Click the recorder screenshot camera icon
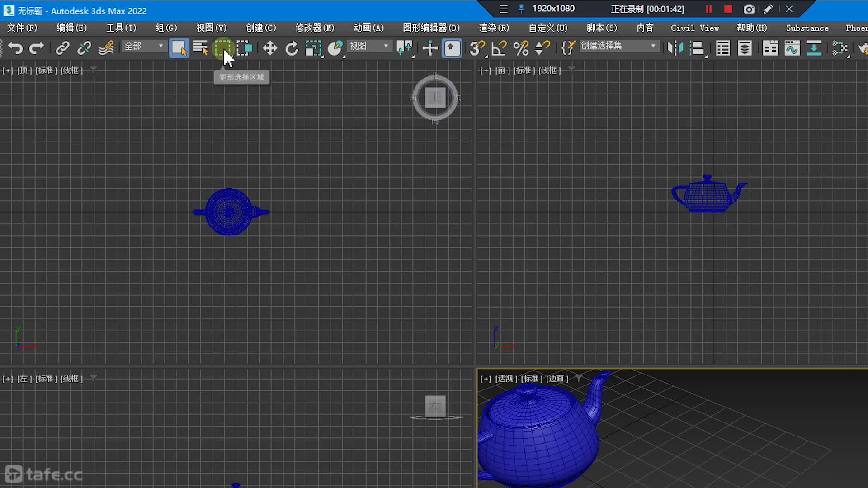868x488 pixels. 749,9
